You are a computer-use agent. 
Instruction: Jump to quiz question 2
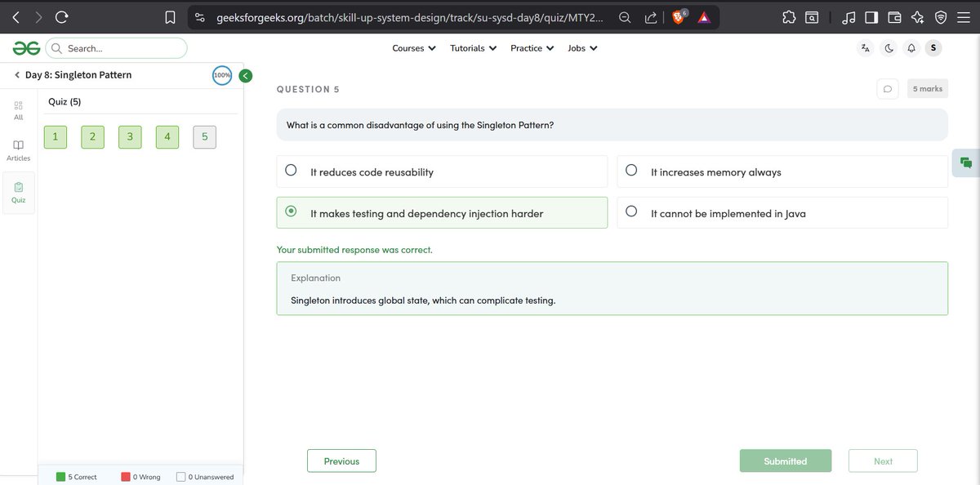(x=92, y=136)
